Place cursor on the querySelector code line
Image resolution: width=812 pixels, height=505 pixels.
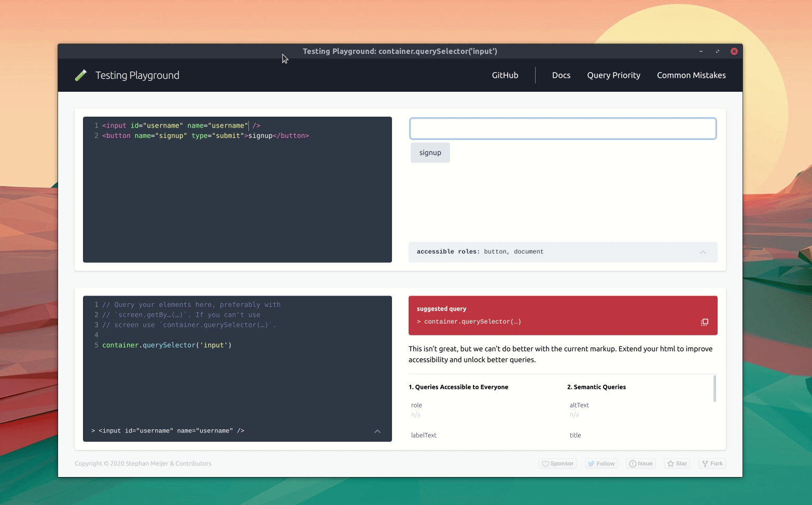point(166,345)
